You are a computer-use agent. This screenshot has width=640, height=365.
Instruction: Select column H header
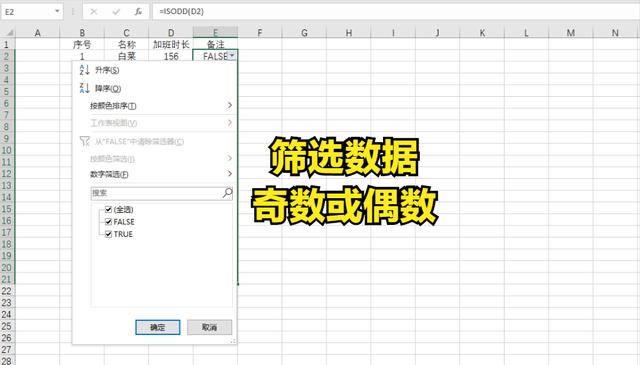coord(349,33)
